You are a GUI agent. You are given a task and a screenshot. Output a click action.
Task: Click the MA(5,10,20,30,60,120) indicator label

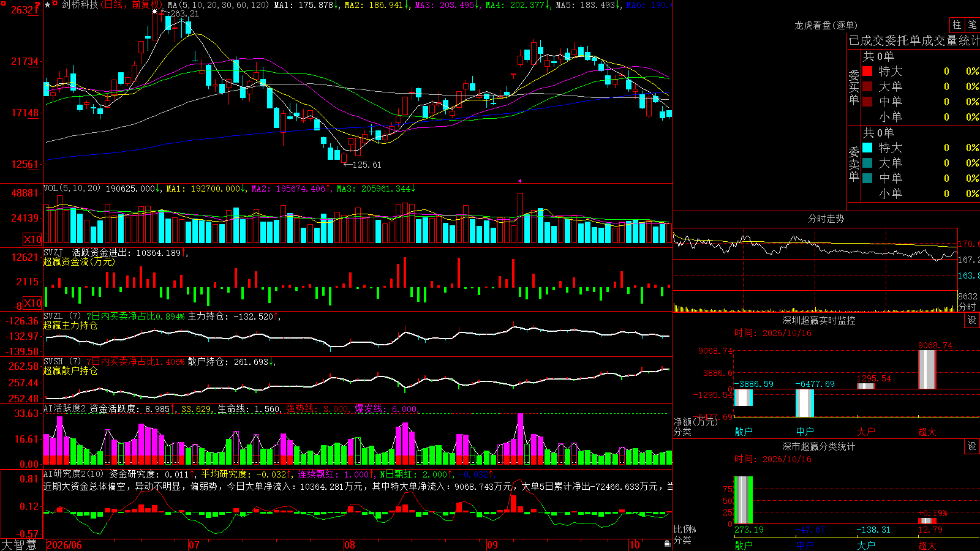point(219,5)
